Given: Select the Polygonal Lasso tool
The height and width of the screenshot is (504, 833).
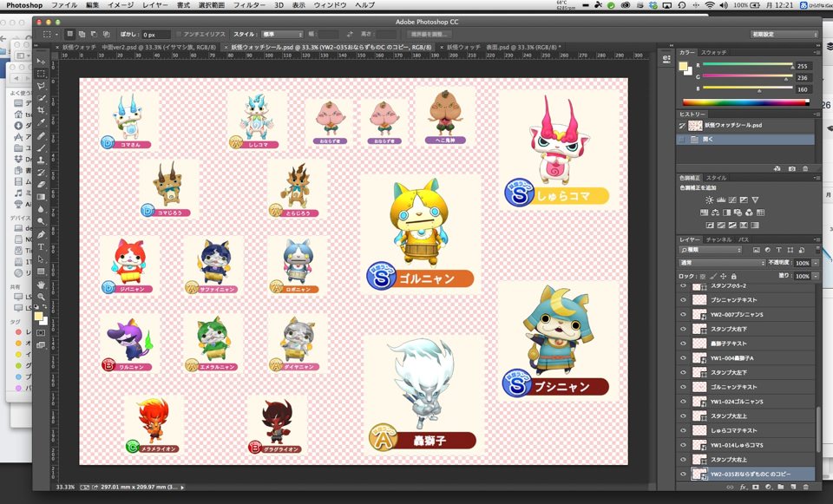Looking at the screenshot, I should [41, 86].
